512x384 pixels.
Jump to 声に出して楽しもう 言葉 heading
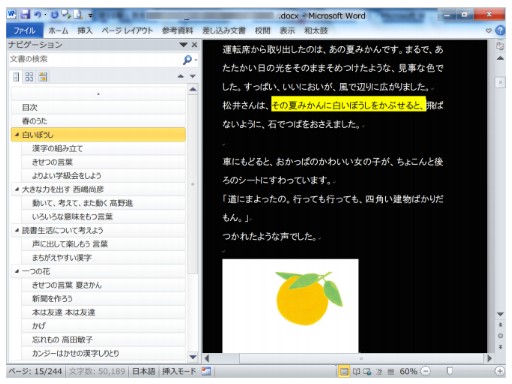(103, 244)
